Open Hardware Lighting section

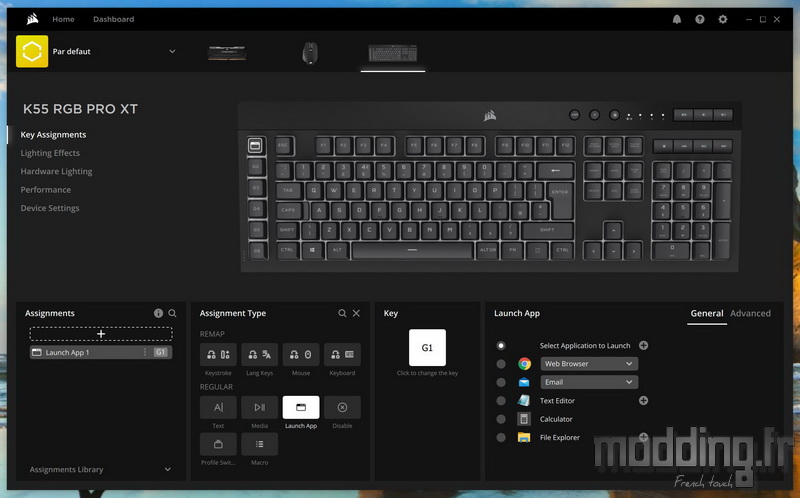point(56,171)
